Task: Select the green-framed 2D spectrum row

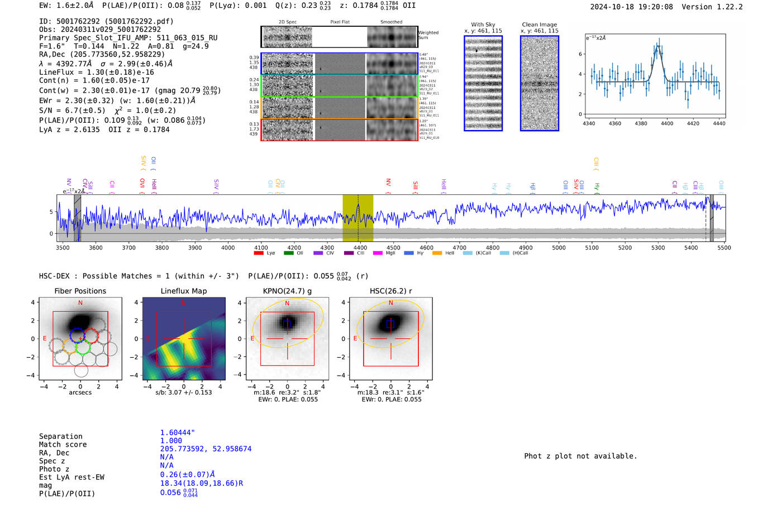Action: (340, 85)
